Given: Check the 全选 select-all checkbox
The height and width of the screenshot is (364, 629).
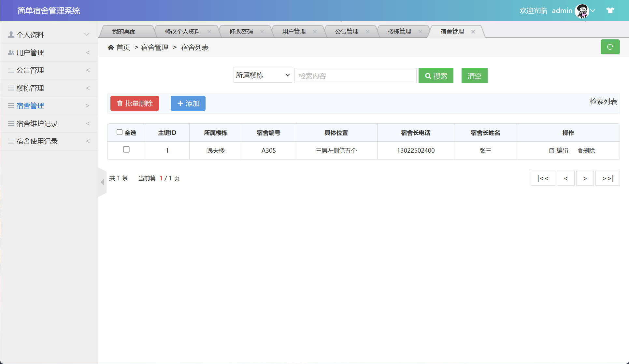Looking at the screenshot, I should 120,132.
